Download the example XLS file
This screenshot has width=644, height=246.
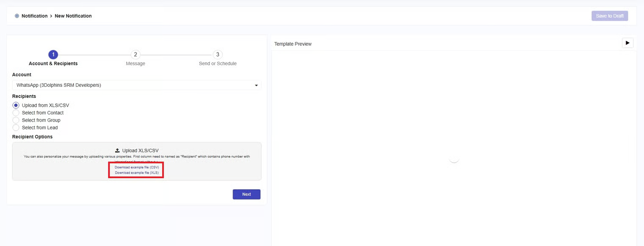tap(136, 173)
